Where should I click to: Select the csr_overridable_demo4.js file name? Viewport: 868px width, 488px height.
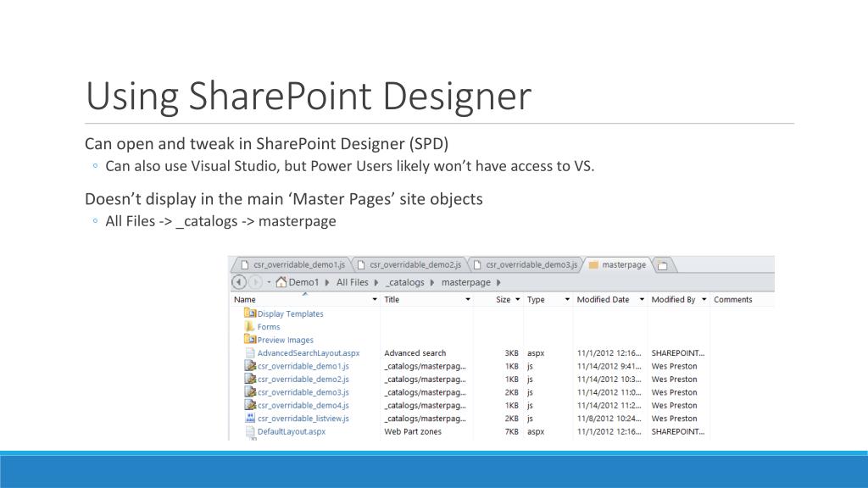pyautogui.click(x=303, y=406)
